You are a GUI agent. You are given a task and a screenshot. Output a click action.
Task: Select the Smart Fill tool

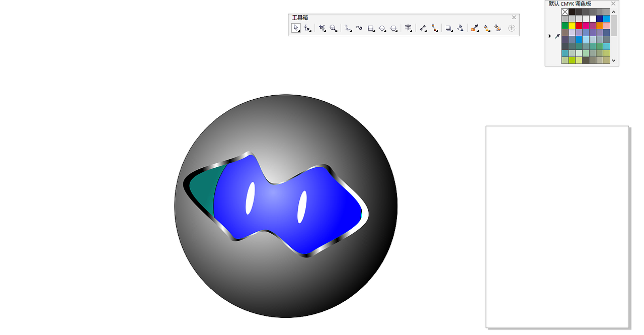pos(498,28)
